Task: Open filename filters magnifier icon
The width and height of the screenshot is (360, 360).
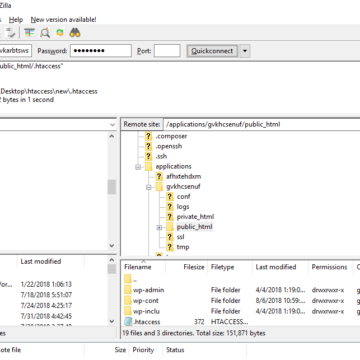Action: coord(45,33)
